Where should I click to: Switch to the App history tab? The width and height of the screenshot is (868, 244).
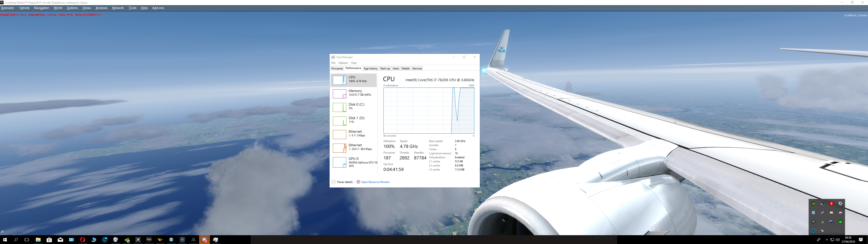click(x=370, y=69)
